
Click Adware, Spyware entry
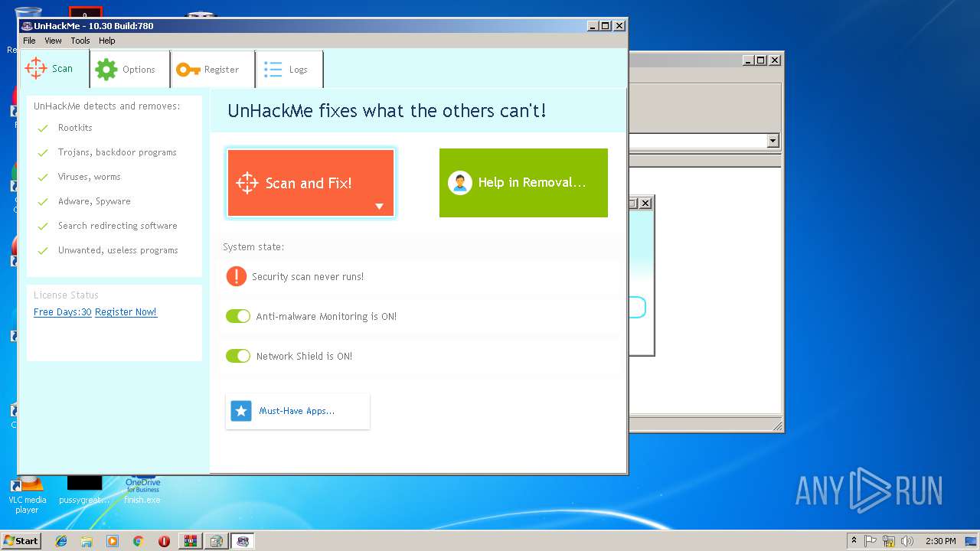(94, 201)
